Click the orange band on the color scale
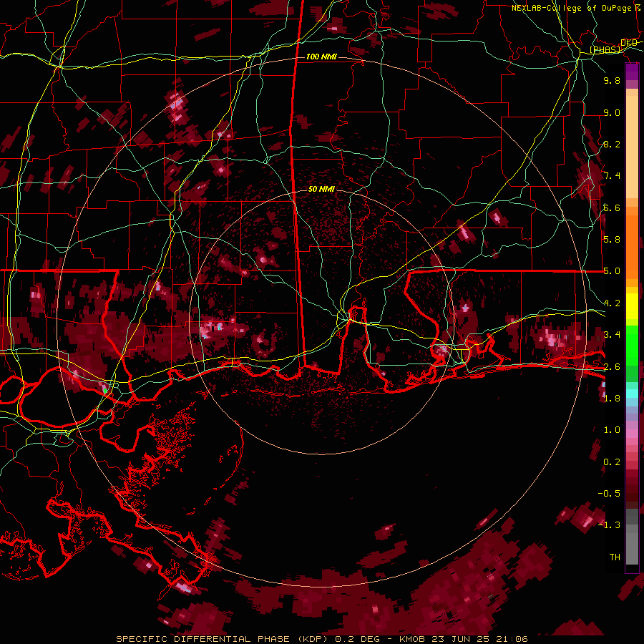The image size is (644, 644). (632, 243)
